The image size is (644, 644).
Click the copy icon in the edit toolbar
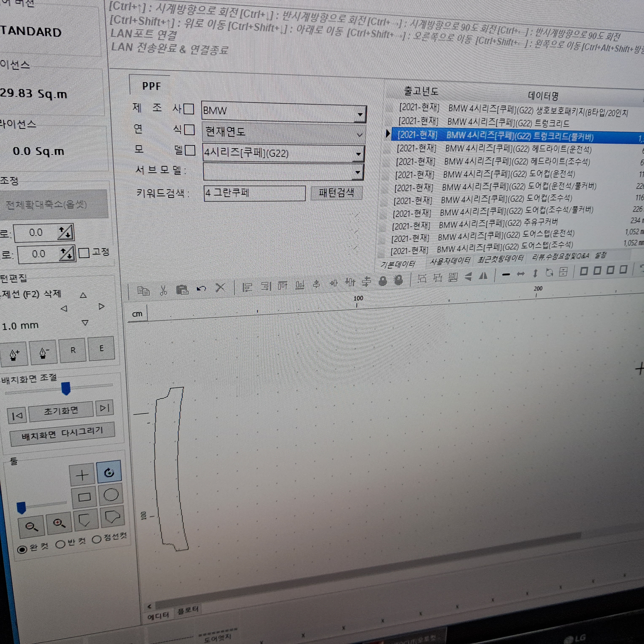[x=144, y=291]
